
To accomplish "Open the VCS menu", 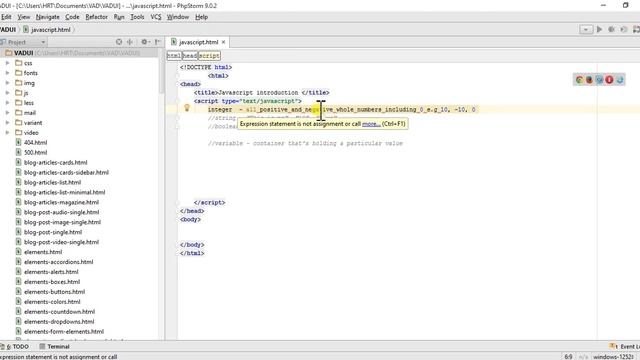I will (156, 17).
